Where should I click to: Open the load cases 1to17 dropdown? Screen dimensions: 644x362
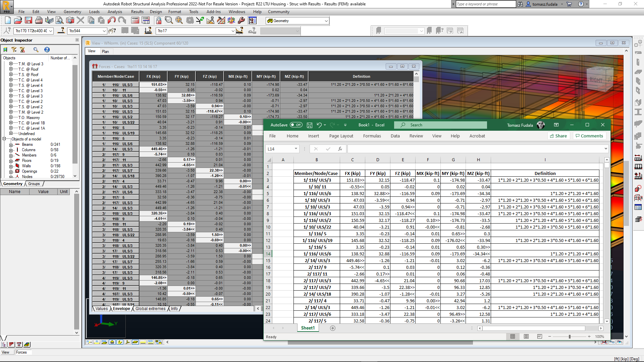coord(233,31)
